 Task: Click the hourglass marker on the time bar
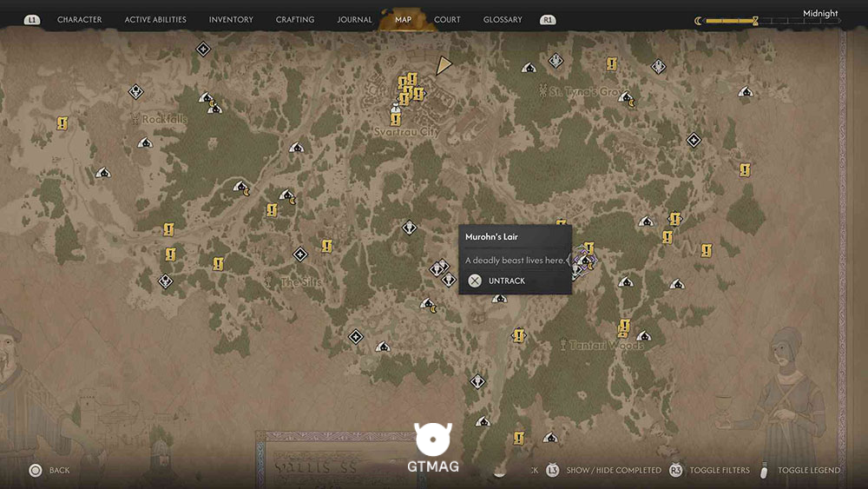tap(755, 21)
